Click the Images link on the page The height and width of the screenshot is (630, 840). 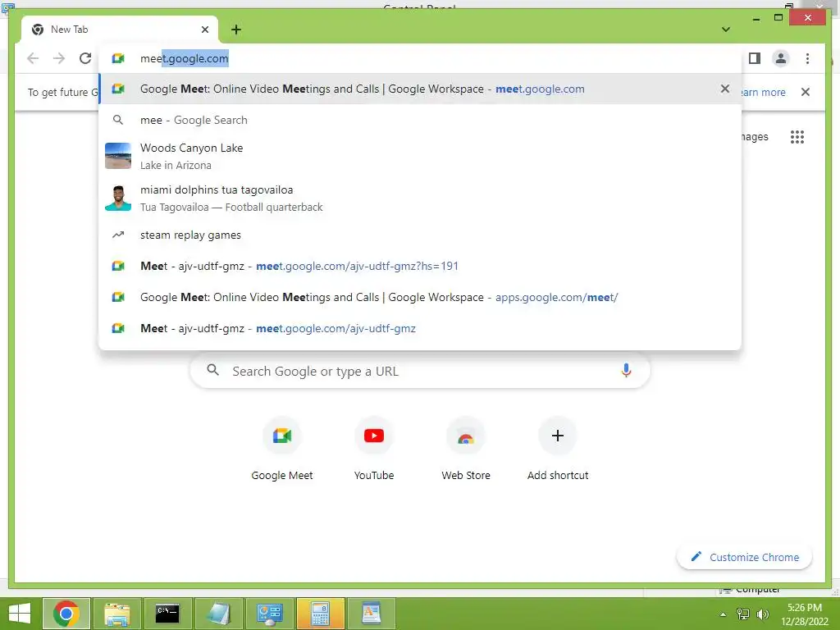tap(755, 137)
